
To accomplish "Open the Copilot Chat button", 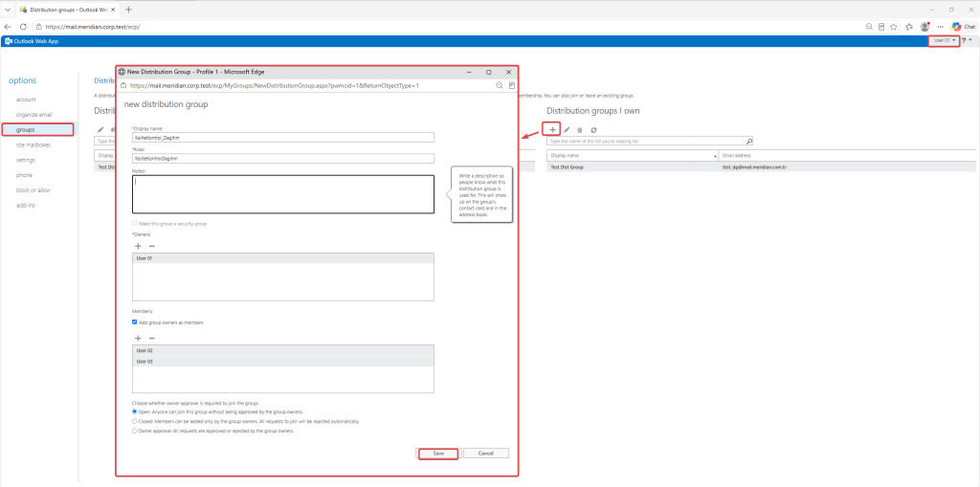I will point(963,27).
